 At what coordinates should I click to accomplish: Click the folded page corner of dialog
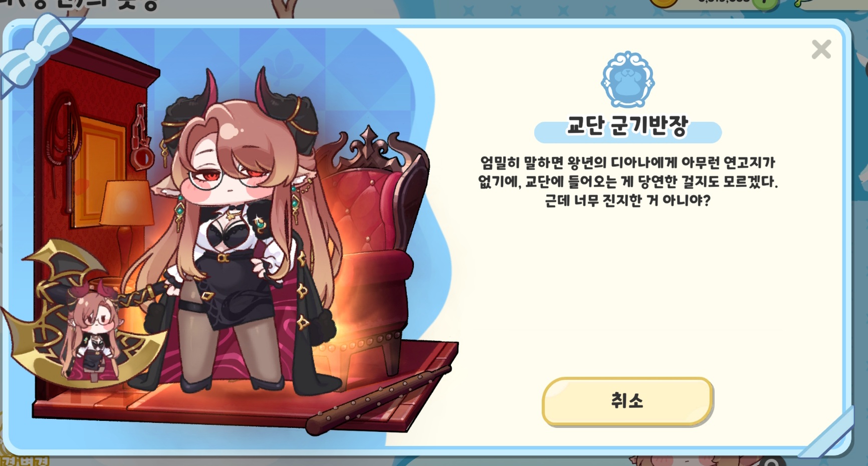point(827,432)
